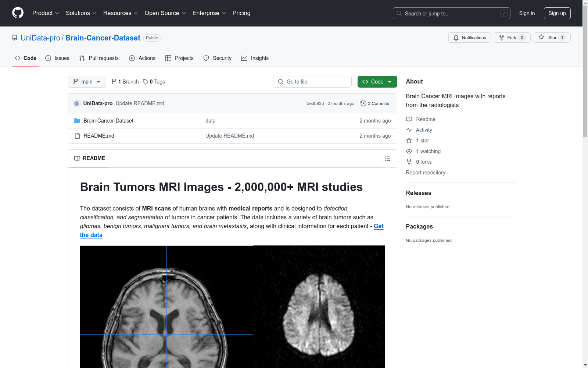View the 0 Tags link

154,82
